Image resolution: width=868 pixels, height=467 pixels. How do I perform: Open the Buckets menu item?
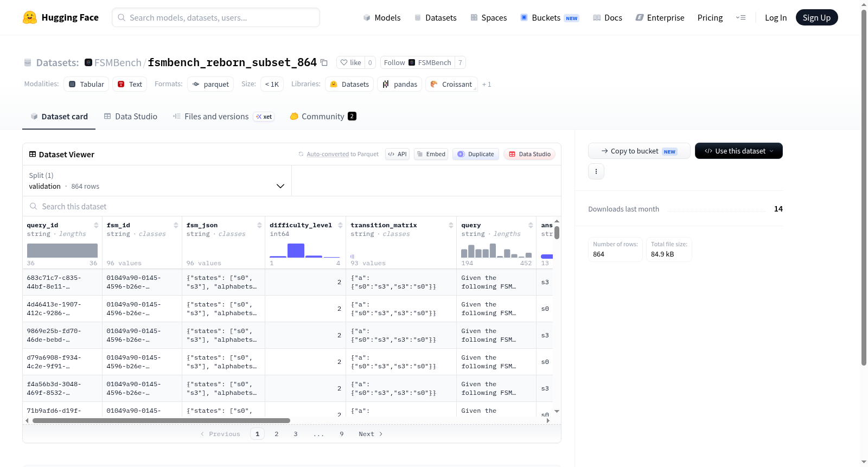[550, 18]
